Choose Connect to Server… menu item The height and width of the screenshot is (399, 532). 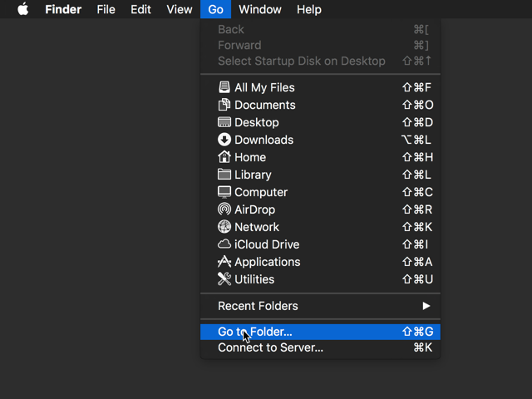tap(320, 347)
